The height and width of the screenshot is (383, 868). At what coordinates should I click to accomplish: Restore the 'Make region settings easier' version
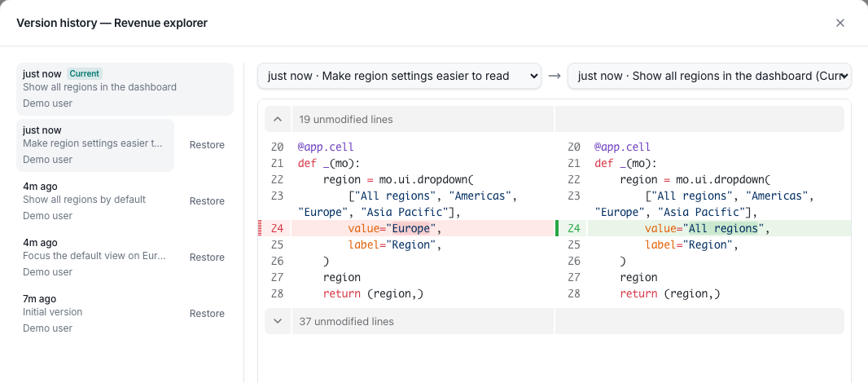(207, 145)
